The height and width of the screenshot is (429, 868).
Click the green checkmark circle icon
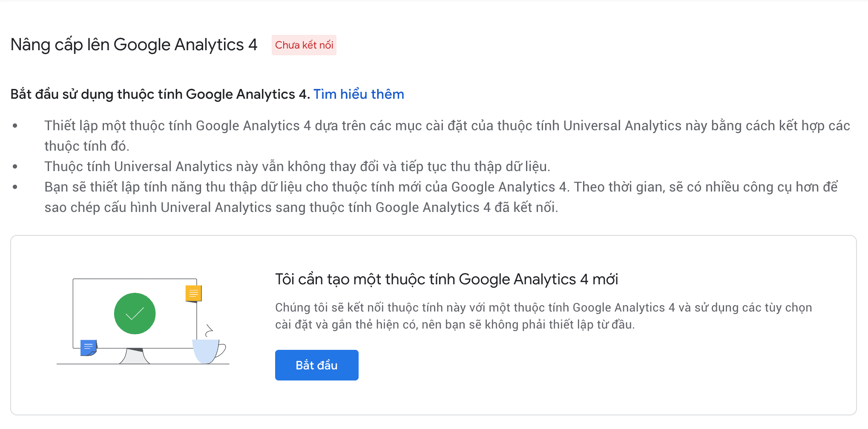point(135,314)
